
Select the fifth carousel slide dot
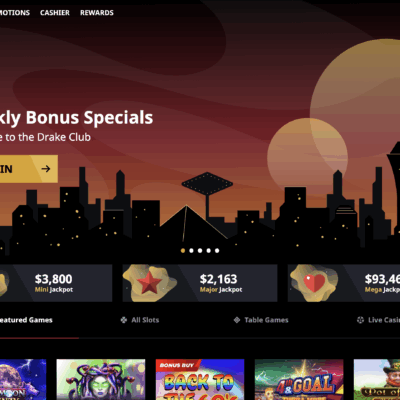coord(217,251)
